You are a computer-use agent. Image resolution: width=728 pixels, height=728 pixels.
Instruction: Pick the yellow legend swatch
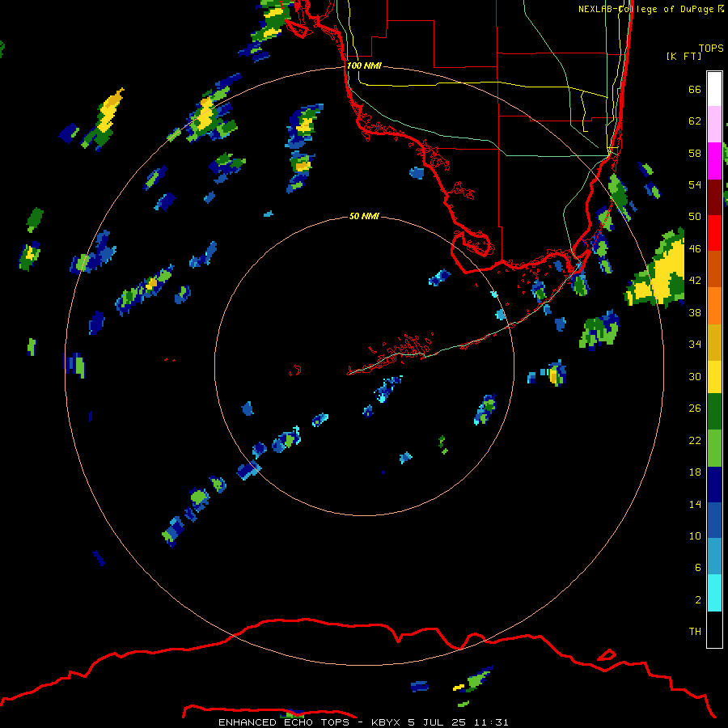point(714,376)
